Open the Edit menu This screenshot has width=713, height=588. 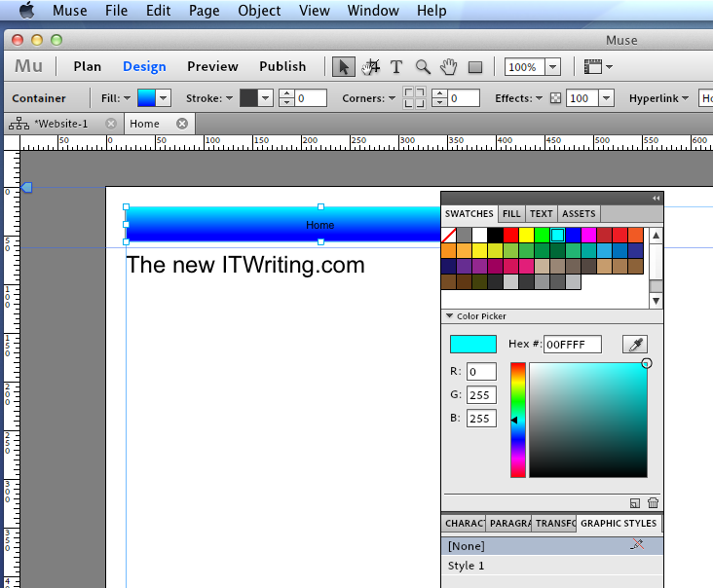click(x=158, y=10)
